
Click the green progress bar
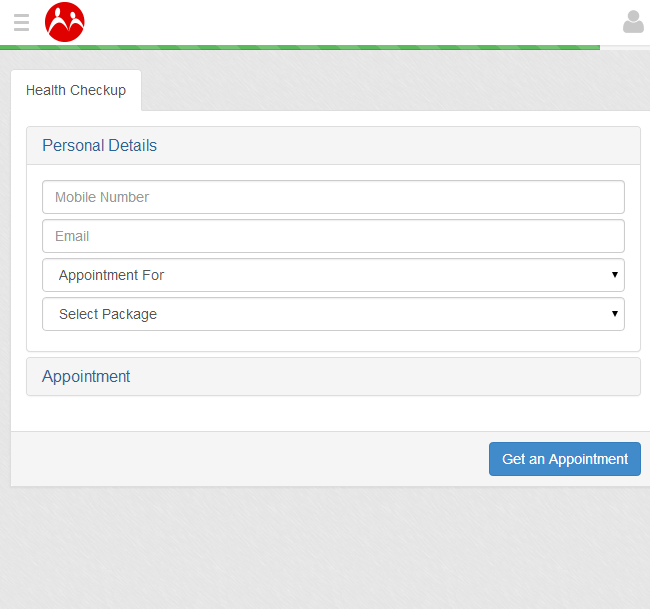pyautogui.click(x=300, y=48)
